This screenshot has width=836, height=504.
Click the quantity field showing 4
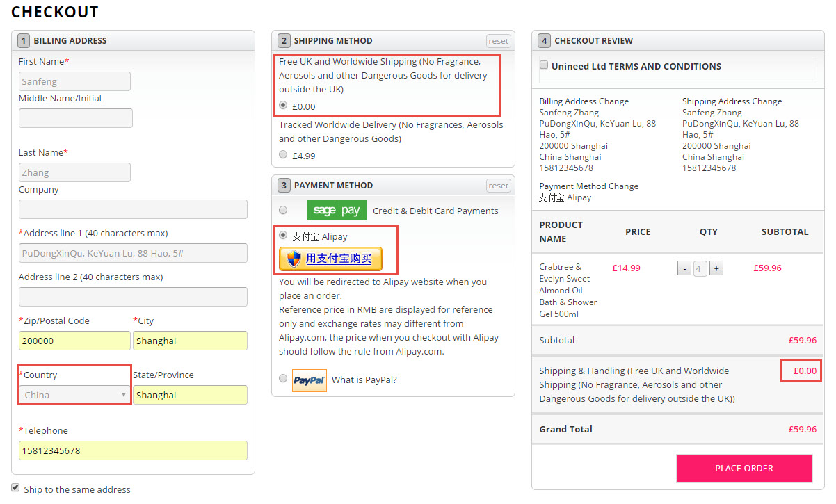700,268
